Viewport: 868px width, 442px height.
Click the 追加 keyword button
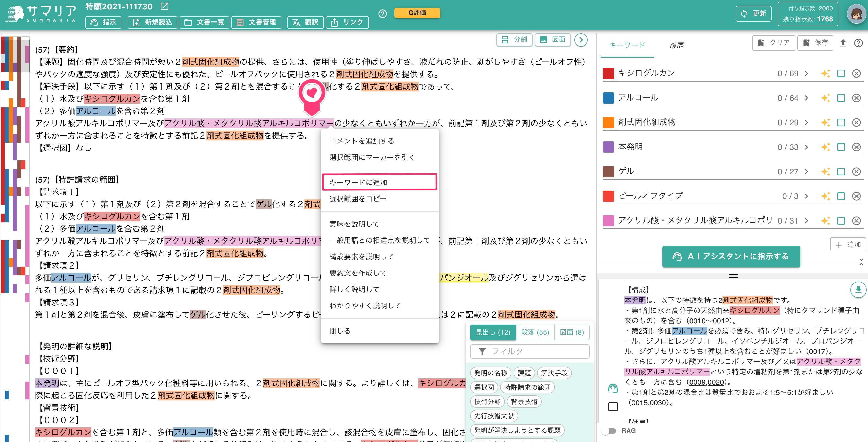848,245
